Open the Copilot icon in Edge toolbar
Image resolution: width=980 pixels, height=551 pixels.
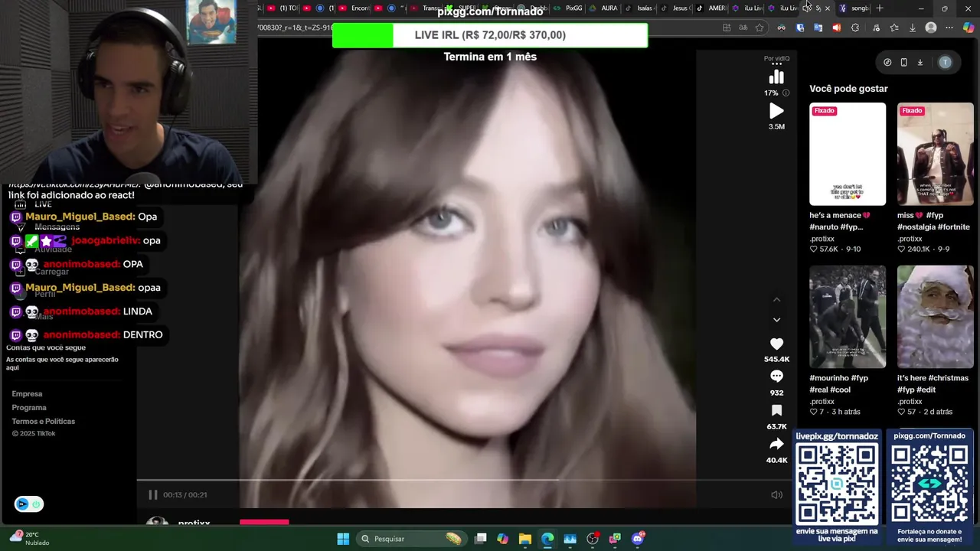tap(969, 28)
